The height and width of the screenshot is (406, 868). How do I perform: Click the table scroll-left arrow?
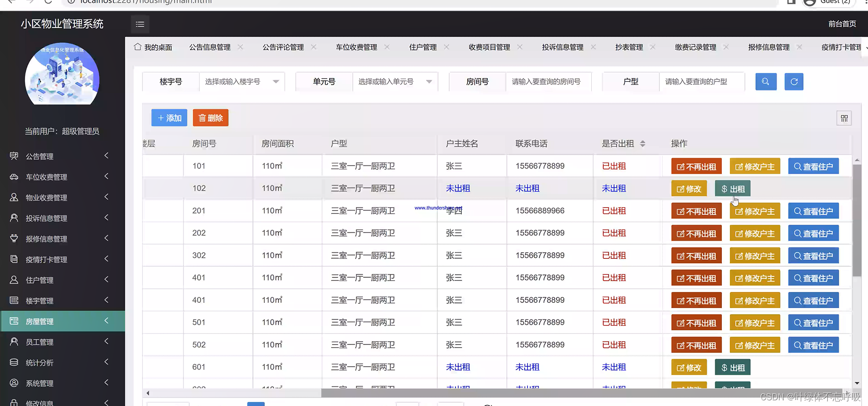click(148, 393)
